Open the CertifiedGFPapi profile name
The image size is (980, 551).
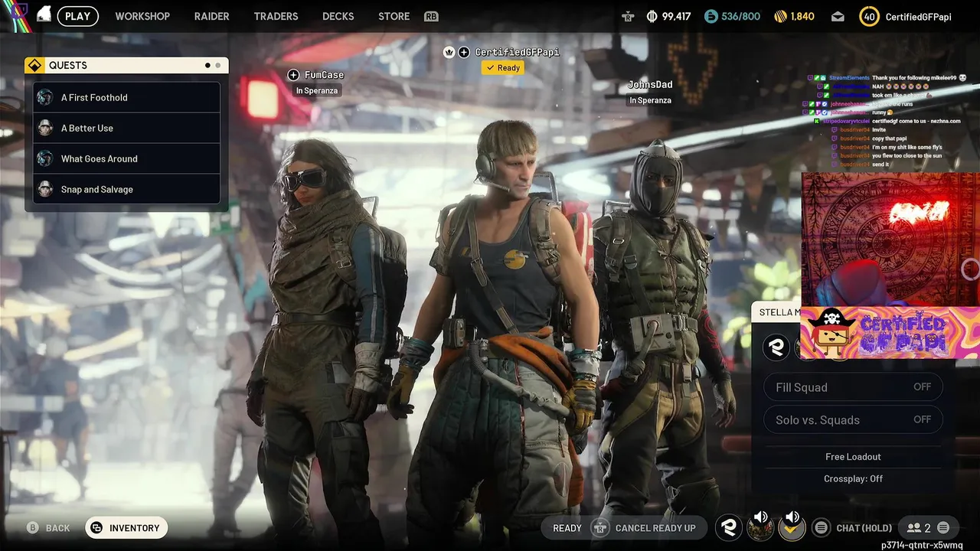coord(918,16)
